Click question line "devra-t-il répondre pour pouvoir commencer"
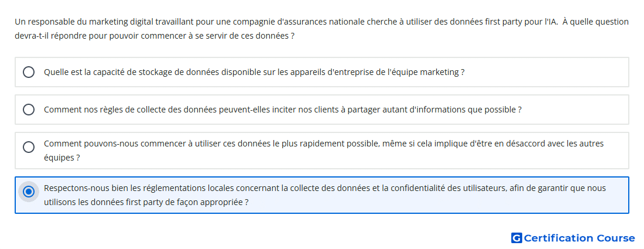Image resolution: width=644 pixels, height=249 pixels. click(x=155, y=36)
